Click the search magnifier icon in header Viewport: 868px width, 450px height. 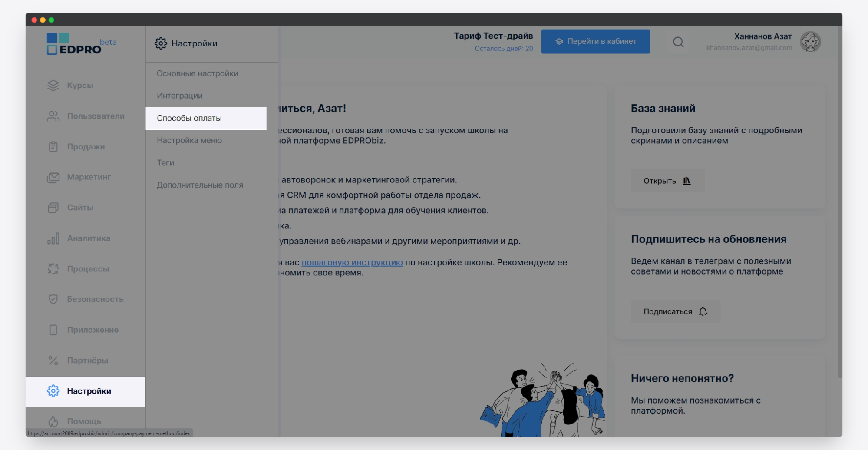tap(678, 42)
